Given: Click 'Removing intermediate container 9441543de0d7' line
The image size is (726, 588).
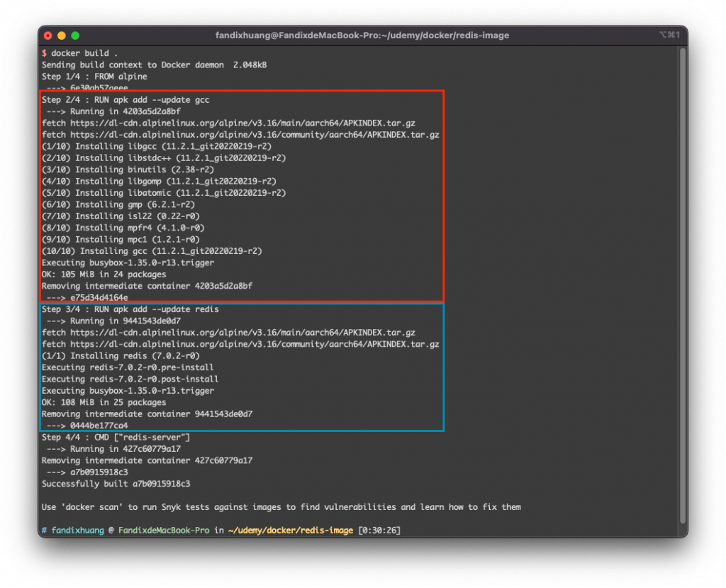Looking at the screenshot, I should point(147,414).
